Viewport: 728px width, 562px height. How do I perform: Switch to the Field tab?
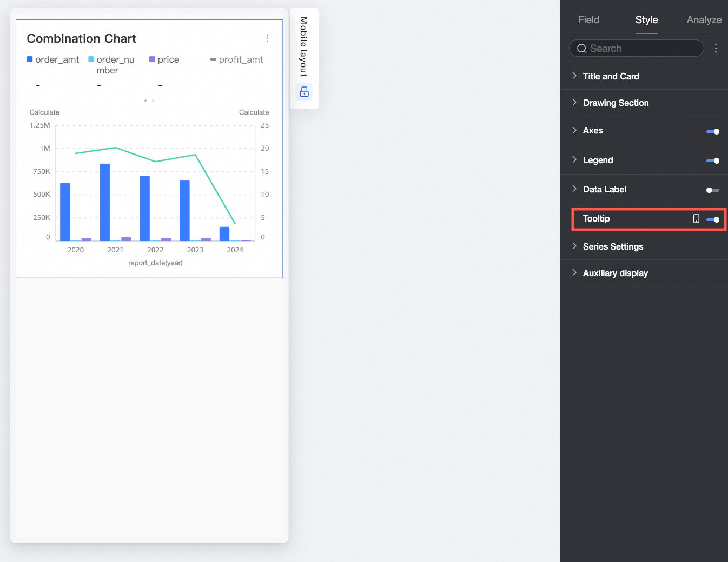click(588, 20)
